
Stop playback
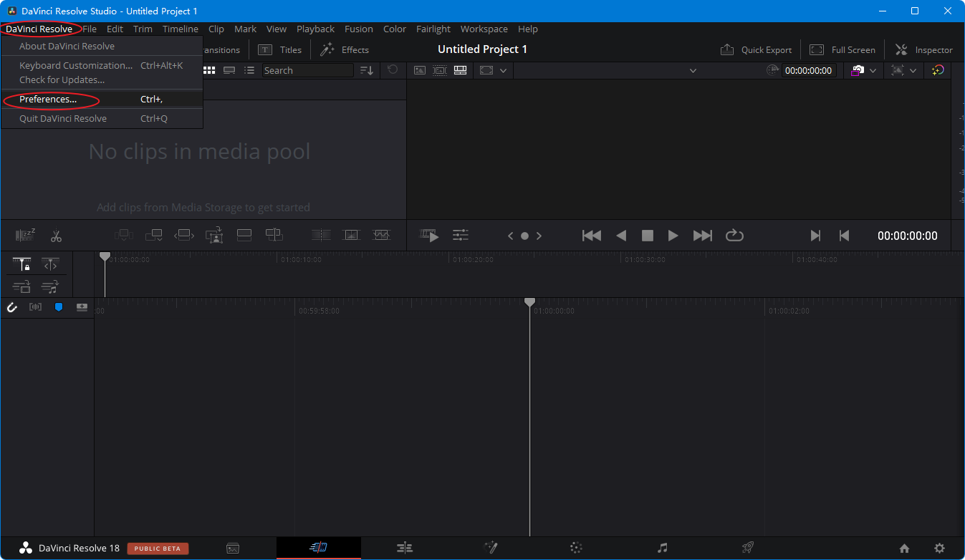click(x=648, y=236)
